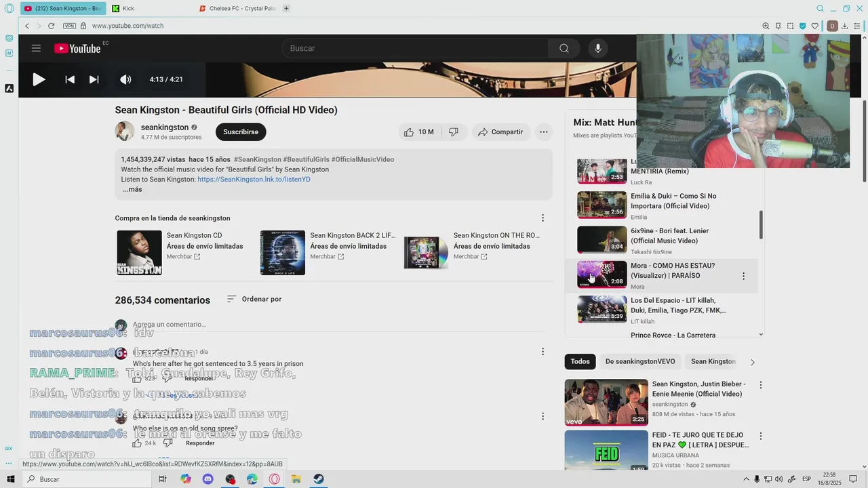
Task: Select the Todos filter chip
Action: [x=580, y=361]
